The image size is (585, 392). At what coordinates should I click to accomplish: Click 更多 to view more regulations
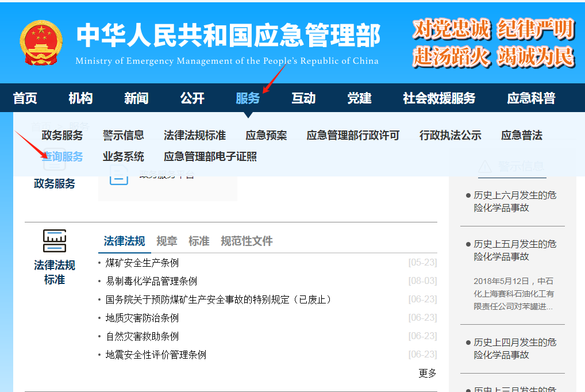(428, 373)
